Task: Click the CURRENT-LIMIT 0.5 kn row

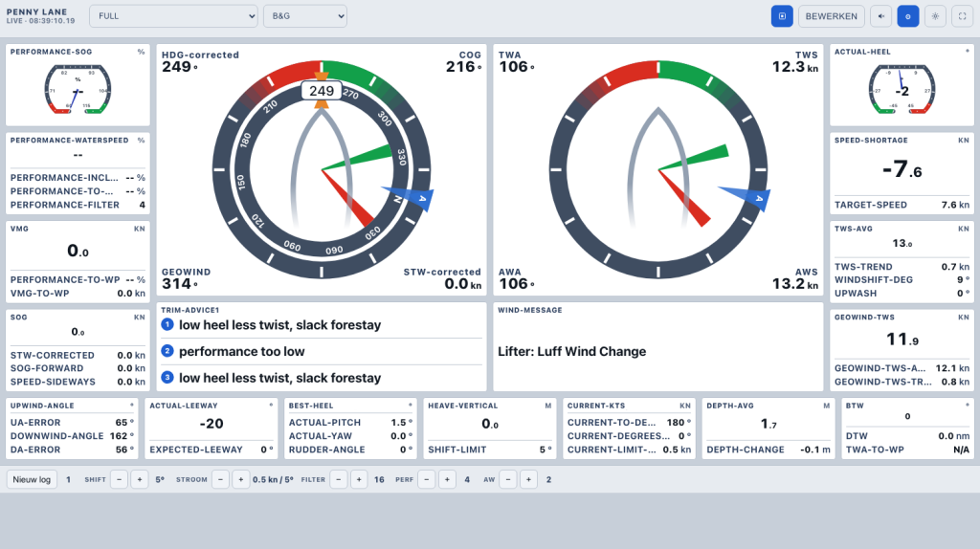Action: pyautogui.click(x=630, y=450)
